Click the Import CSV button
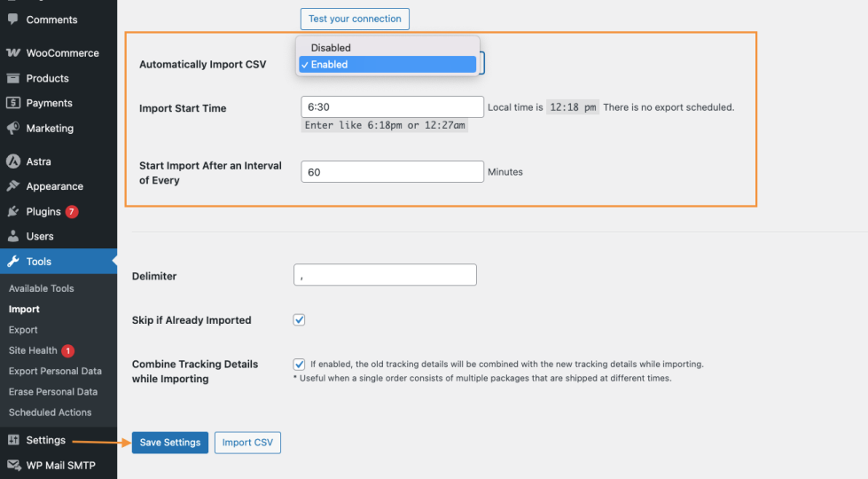The width and height of the screenshot is (868, 479). point(247,443)
